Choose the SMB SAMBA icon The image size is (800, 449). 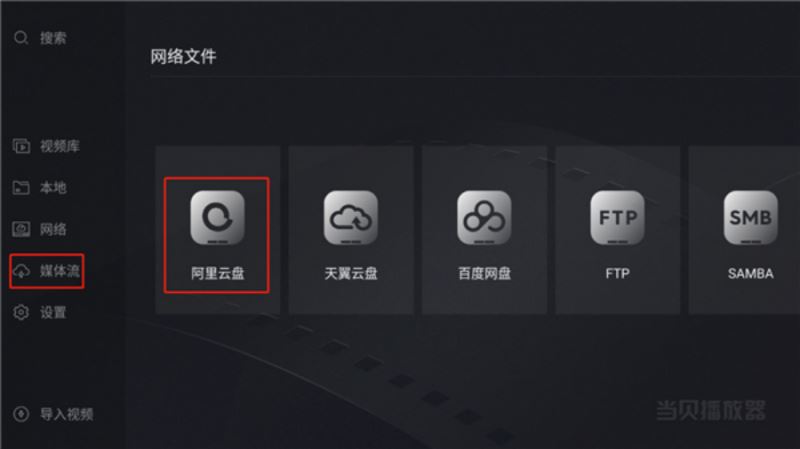tap(751, 218)
